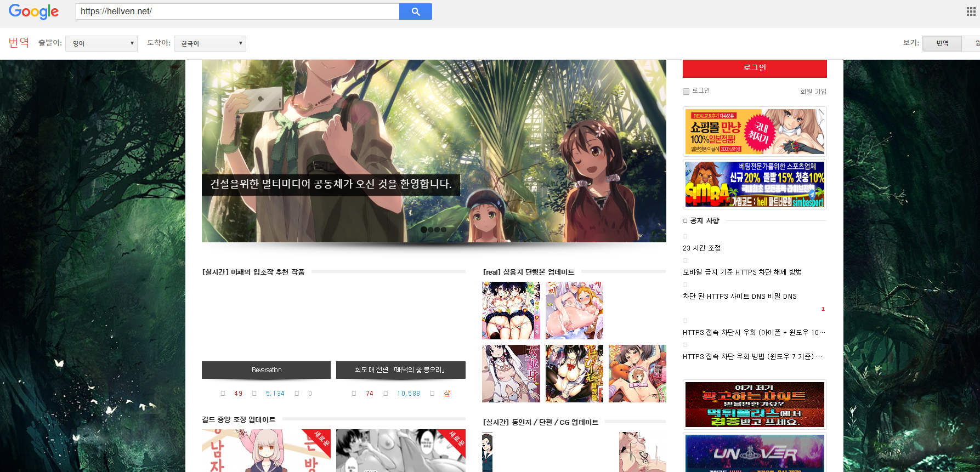Click the 번역 heading beside the language selectors

coord(19,43)
